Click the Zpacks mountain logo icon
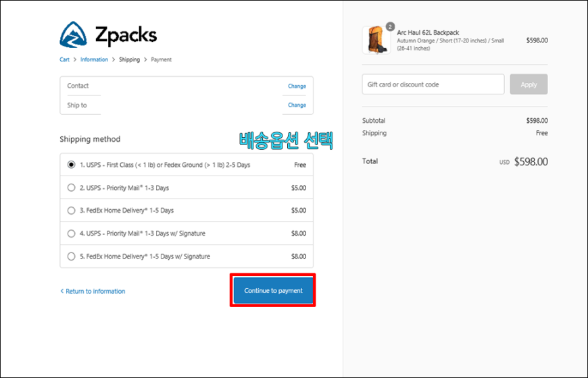The image size is (588, 378). [73, 34]
